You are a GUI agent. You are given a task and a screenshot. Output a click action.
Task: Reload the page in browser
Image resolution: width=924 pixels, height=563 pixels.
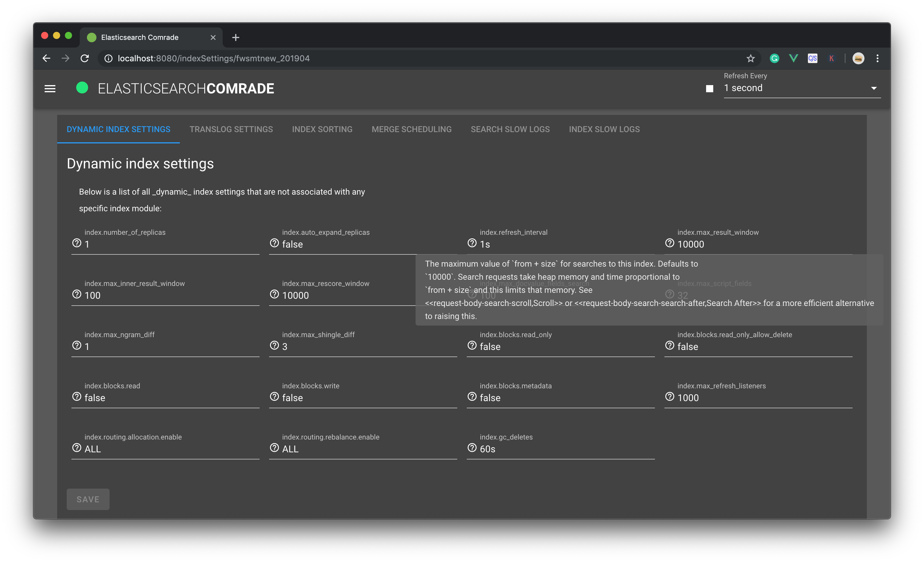tap(85, 59)
